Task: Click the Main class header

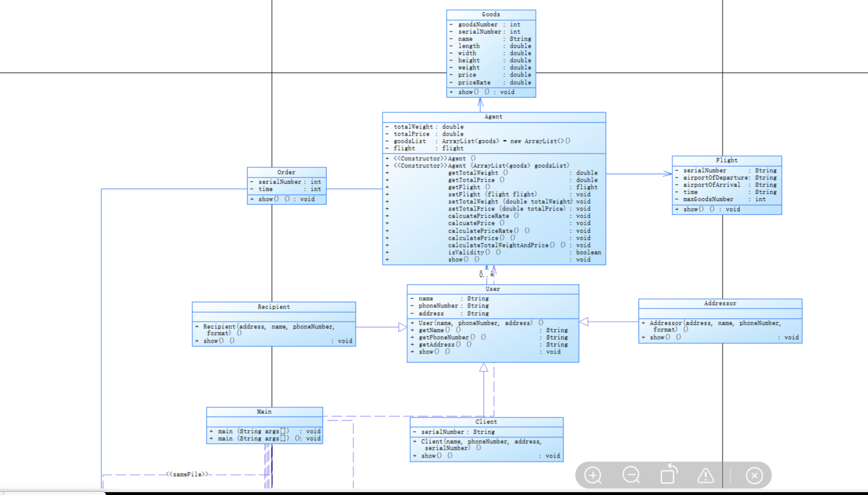Action: pos(264,412)
